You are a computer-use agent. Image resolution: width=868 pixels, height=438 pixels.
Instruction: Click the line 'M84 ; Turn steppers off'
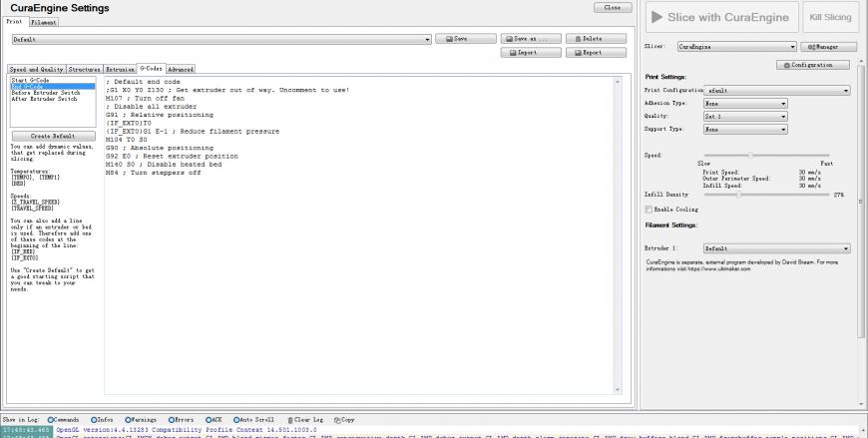tap(153, 173)
